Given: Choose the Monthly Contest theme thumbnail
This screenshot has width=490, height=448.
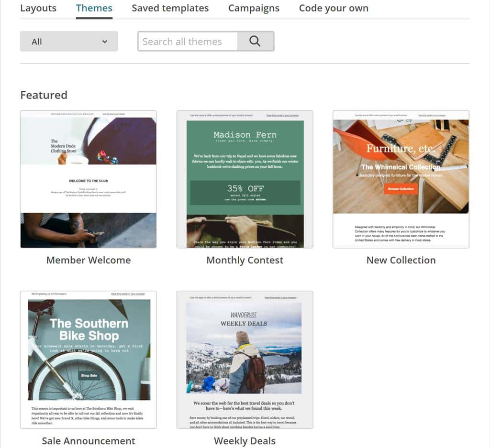Looking at the screenshot, I should [245, 179].
